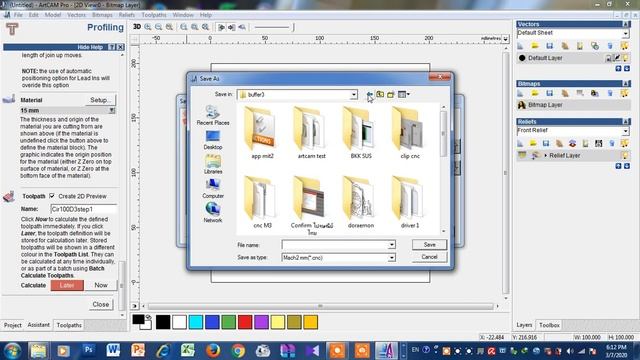Click Cancel in Save As dialog
The height and width of the screenshot is (360, 640).
[x=429, y=257]
